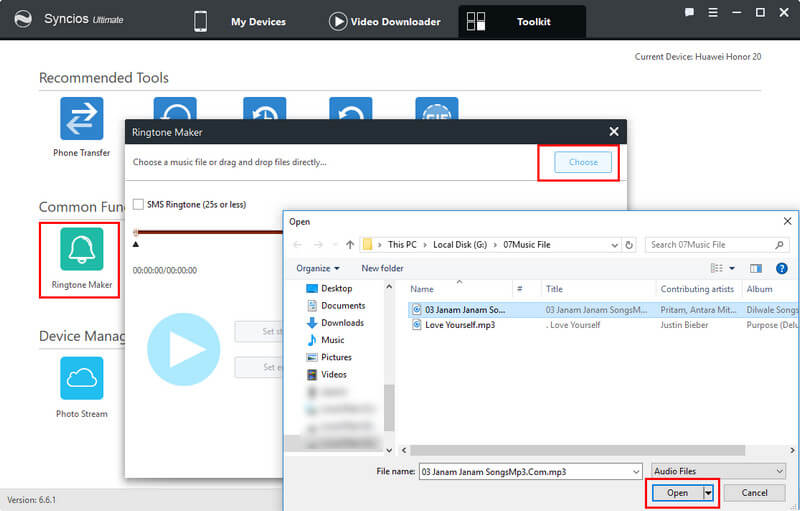Screen dimensions: 800x511
Task: Open the hamburger menu in Syncios
Action: pos(713,13)
